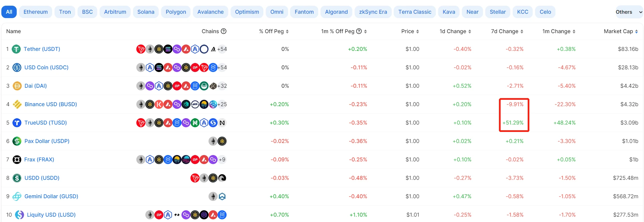This screenshot has width=644, height=222.
Task: Open the Liquity USD (LUSD) link
Action: point(51,215)
